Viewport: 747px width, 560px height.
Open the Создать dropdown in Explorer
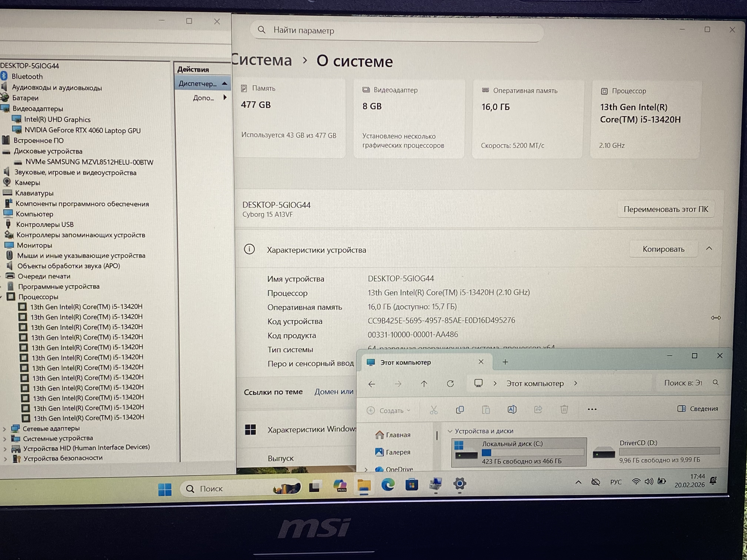388,411
